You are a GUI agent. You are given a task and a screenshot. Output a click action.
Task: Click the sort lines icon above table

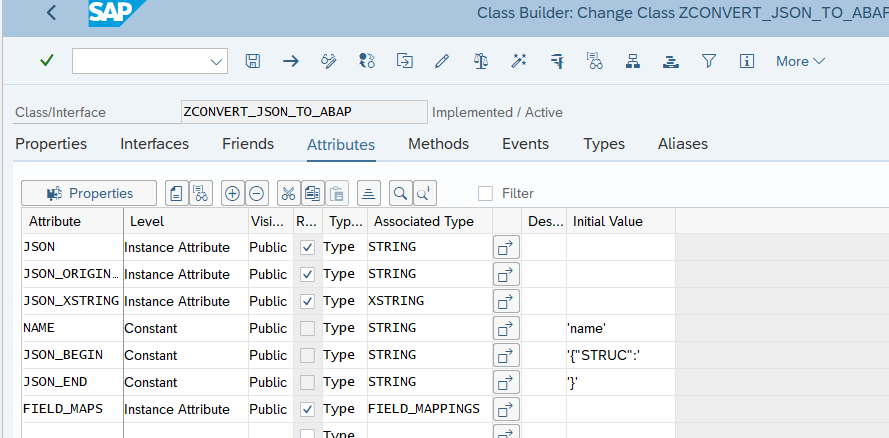(x=369, y=194)
